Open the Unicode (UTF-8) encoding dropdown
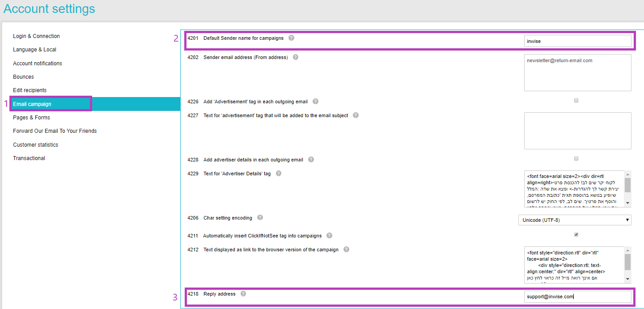The width and height of the screenshot is (644, 309). 626,220
